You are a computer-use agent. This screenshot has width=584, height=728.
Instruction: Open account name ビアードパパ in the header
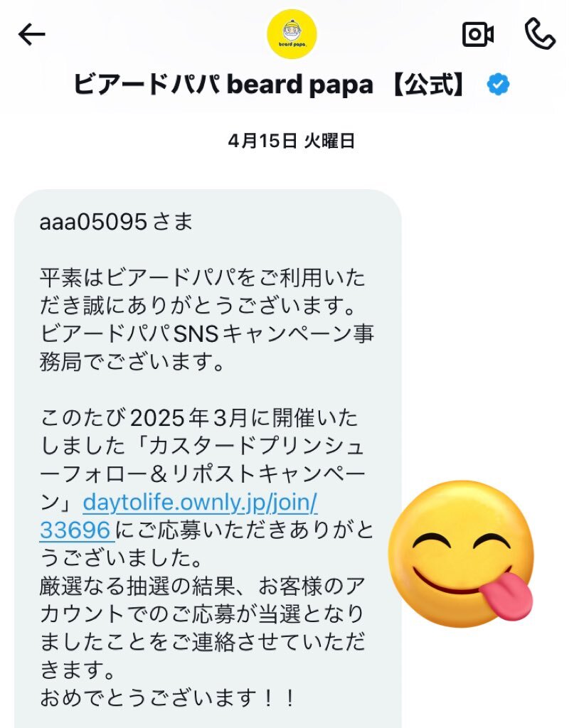(x=147, y=85)
